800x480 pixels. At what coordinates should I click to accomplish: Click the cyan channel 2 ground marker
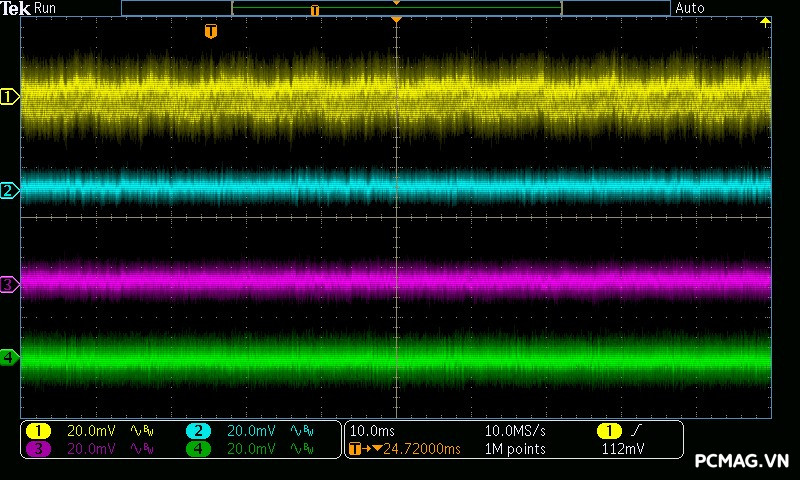tap(9, 190)
